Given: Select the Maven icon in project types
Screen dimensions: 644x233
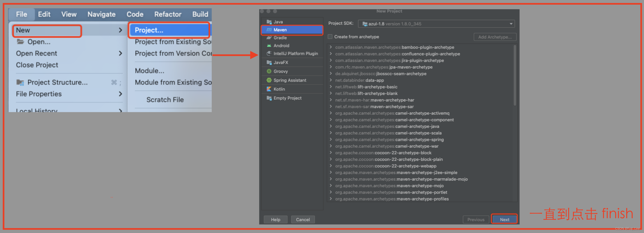Looking at the screenshot, I should click(269, 30).
